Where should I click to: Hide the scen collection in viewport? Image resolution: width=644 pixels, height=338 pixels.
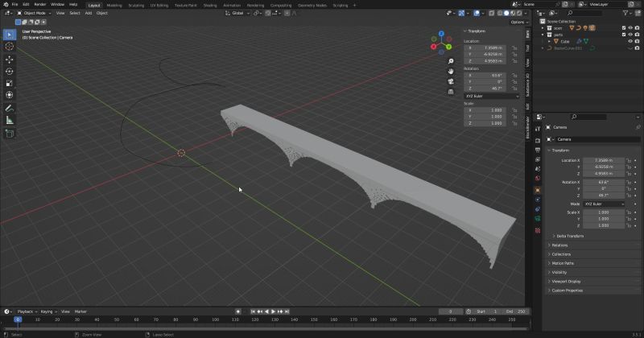coord(630,28)
